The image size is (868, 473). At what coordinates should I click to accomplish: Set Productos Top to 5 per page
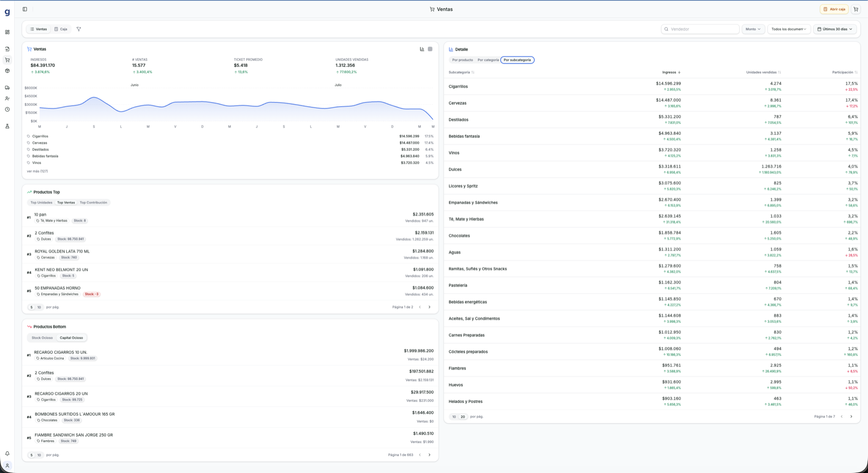coord(31,307)
